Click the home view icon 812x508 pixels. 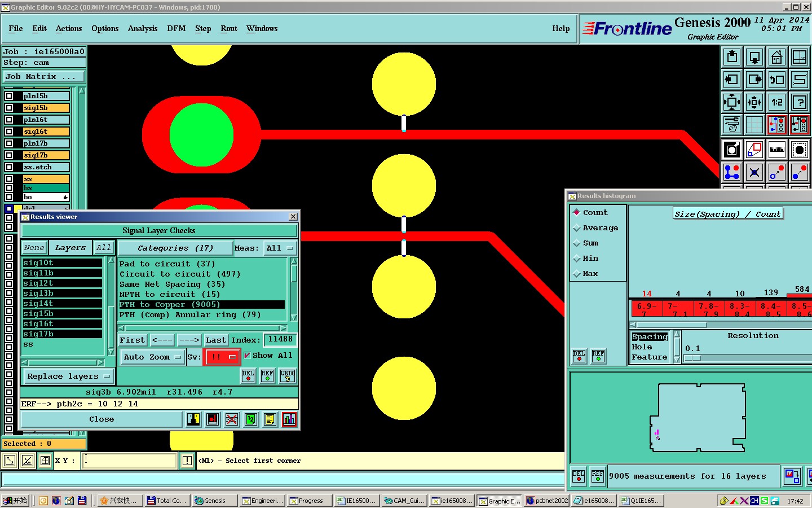(777, 57)
